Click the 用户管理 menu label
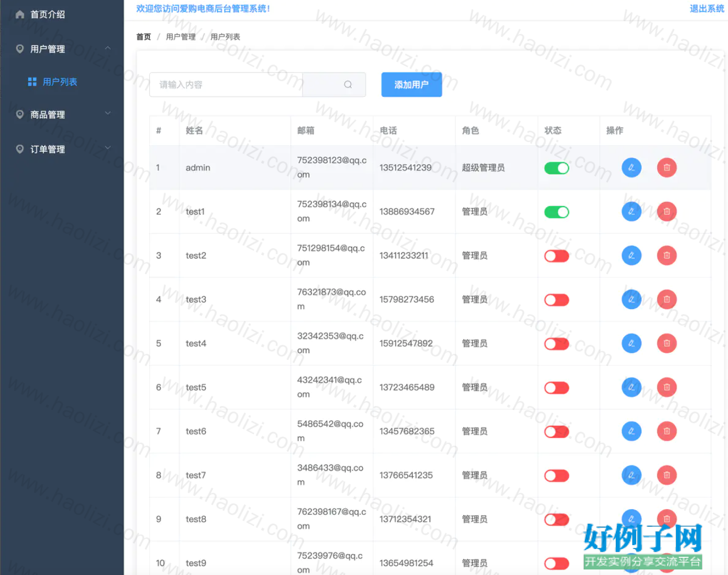The width and height of the screenshot is (728, 575). coord(48,49)
